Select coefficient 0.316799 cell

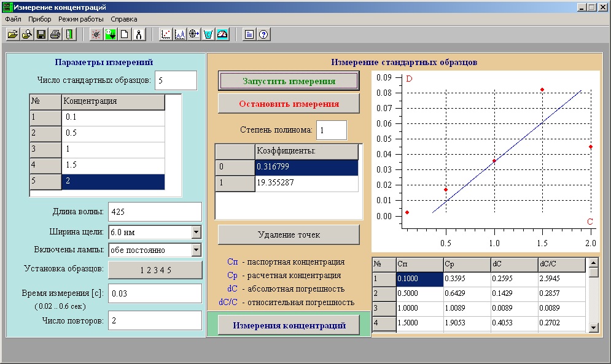[x=306, y=167]
